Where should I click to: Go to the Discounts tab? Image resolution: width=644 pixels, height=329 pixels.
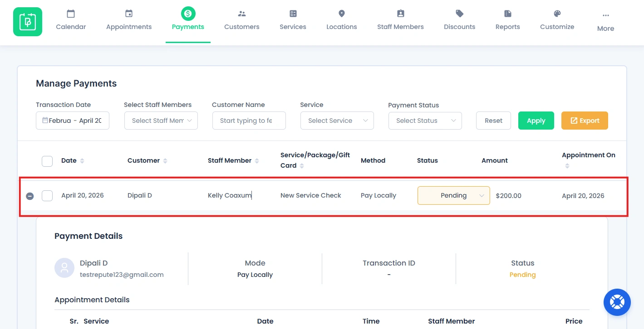tap(460, 27)
